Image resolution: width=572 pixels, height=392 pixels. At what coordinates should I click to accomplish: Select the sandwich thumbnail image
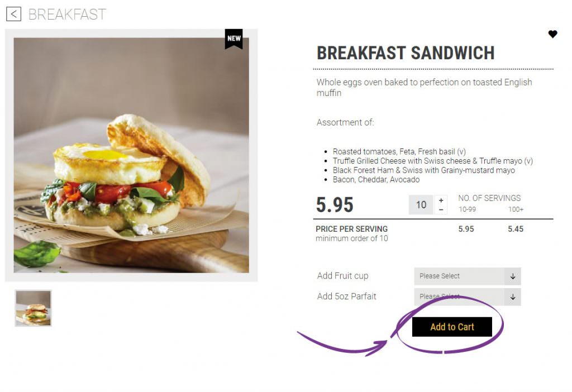coord(33,308)
